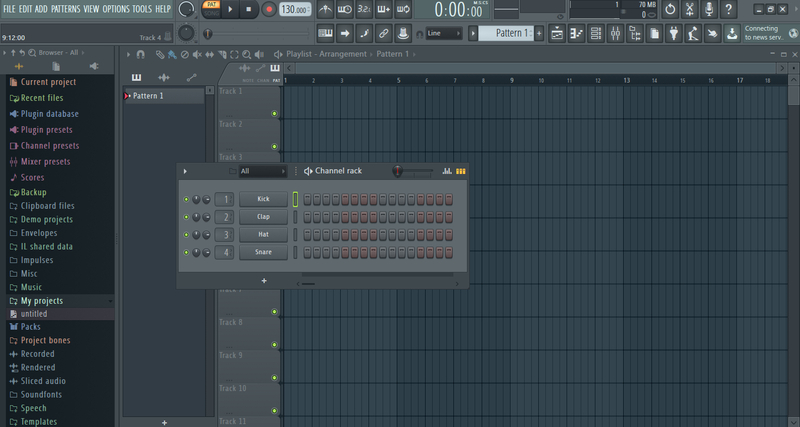
Task: Open the microphone one-click audio recording
Action: click(x=709, y=9)
